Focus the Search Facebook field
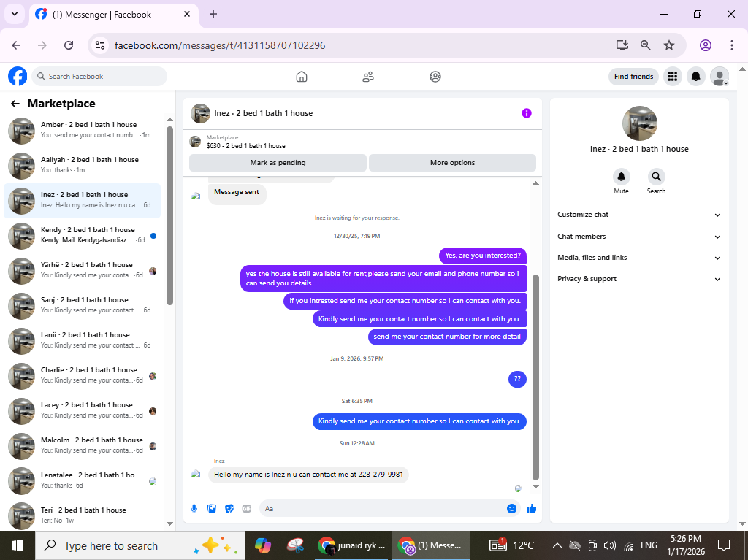Viewport: 748px width, 560px height. tap(99, 77)
